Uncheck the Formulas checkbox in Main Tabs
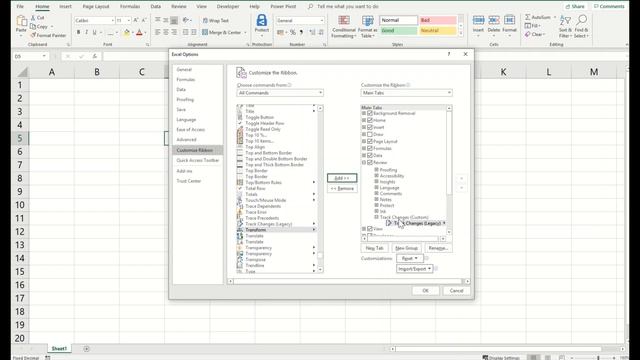This screenshot has height=360, width=640. pos(370,148)
